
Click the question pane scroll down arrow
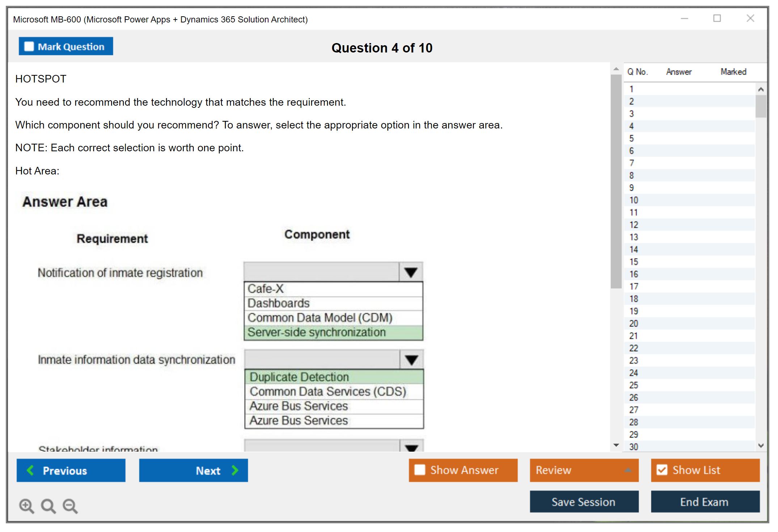tap(616, 445)
